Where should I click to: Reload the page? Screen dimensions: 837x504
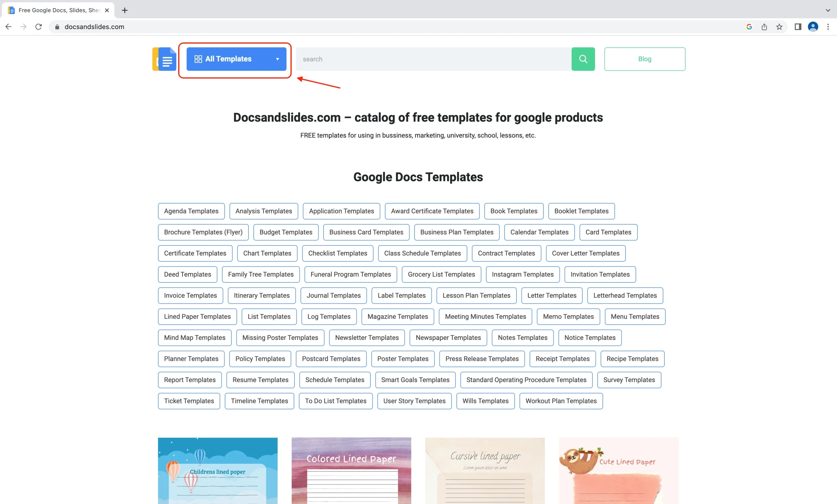tap(38, 26)
